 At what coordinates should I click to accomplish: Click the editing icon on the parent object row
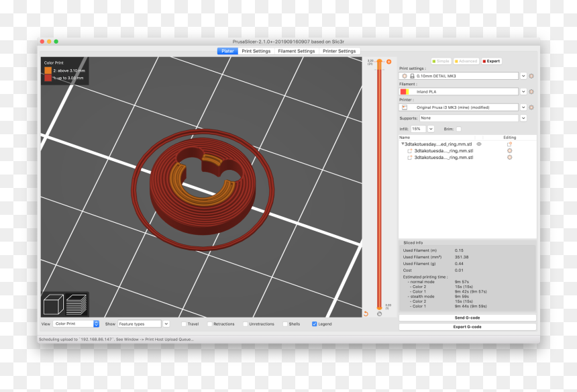[x=509, y=144]
